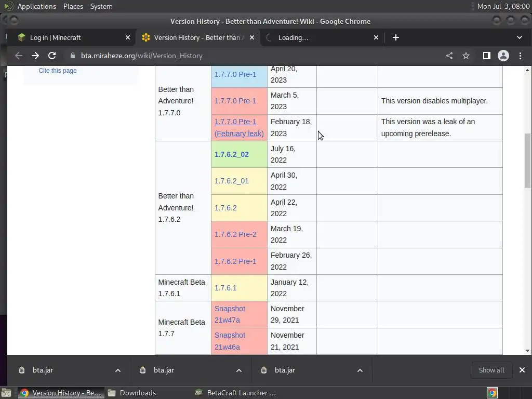The image size is (532, 399).
Task: Reload the Version History page
Action: pos(52,56)
